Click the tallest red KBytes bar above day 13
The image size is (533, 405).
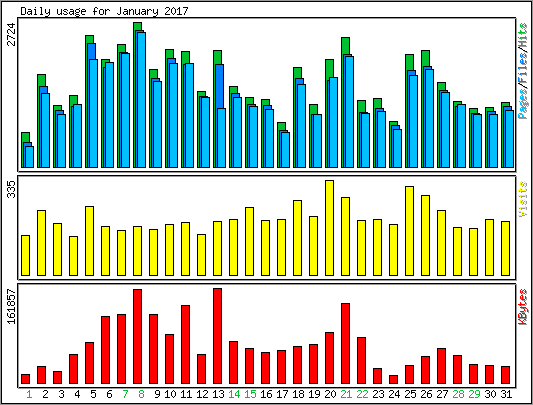[218, 336]
